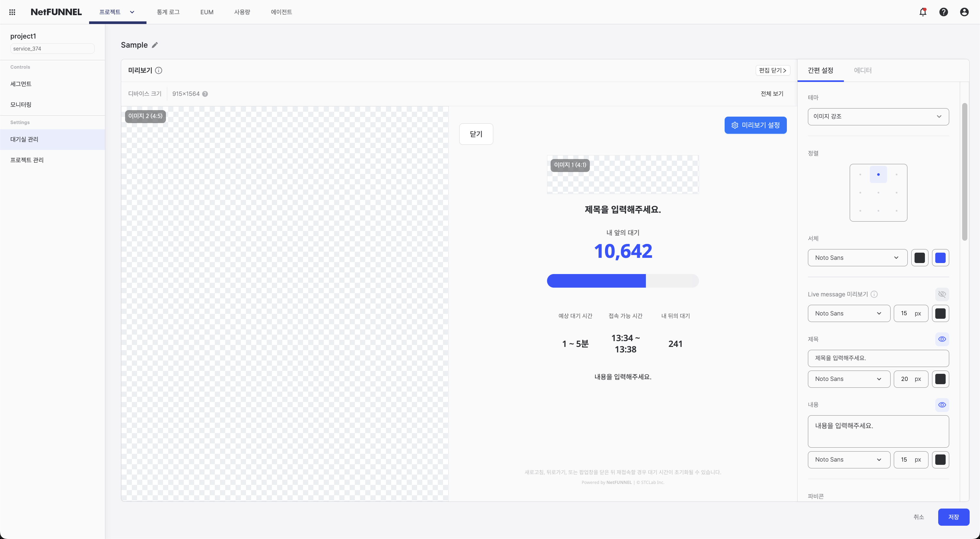980x539 pixels.
Task: Click the help question mark icon
Action: click(x=943, y=12)
